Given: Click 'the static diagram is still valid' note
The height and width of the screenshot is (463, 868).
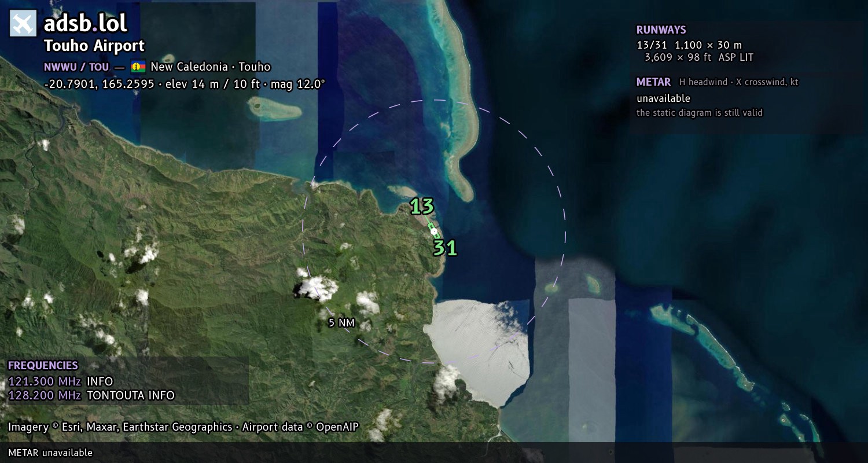Looking at the screenshot, I should 700,112.
